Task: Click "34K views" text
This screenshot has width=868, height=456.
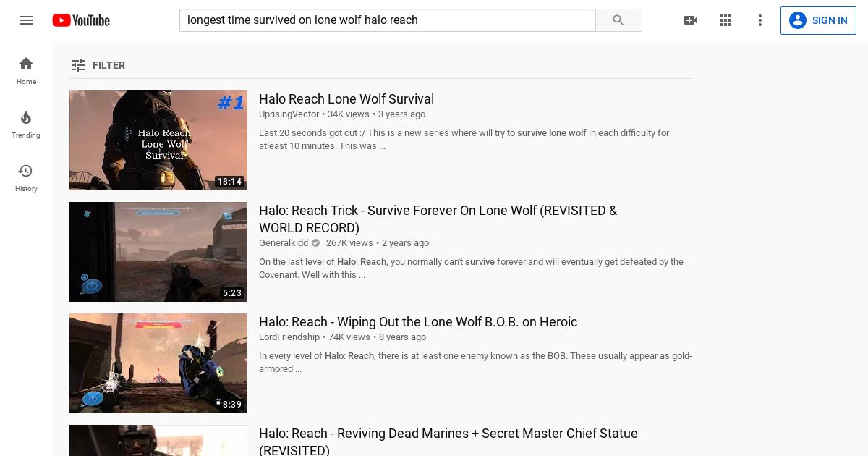Action: click(x=349, y=114)
